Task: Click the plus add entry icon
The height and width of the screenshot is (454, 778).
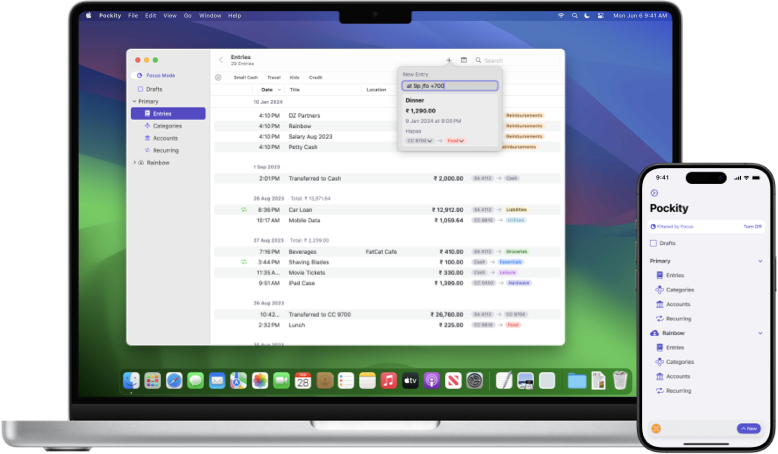Action: [x=449, y=60]
